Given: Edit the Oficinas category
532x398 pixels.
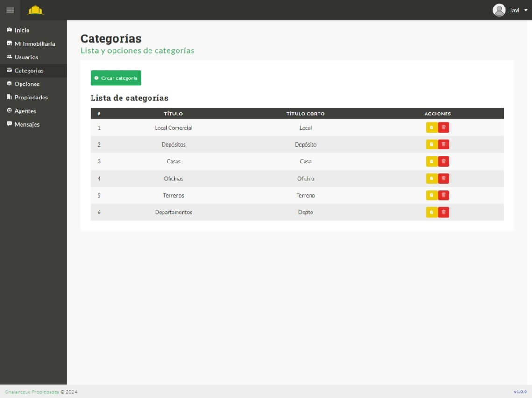Looking at the screenshot, I should pos(432,178).
